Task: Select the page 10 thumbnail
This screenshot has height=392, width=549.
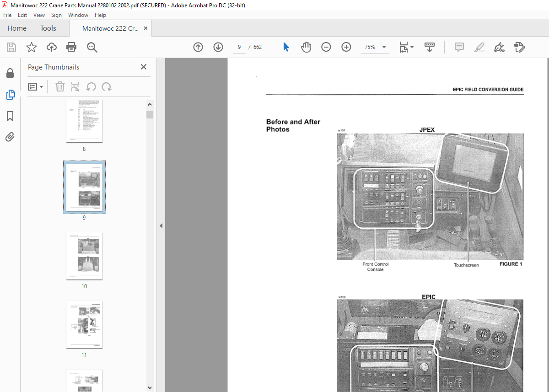Action: (x=84, y=256)
